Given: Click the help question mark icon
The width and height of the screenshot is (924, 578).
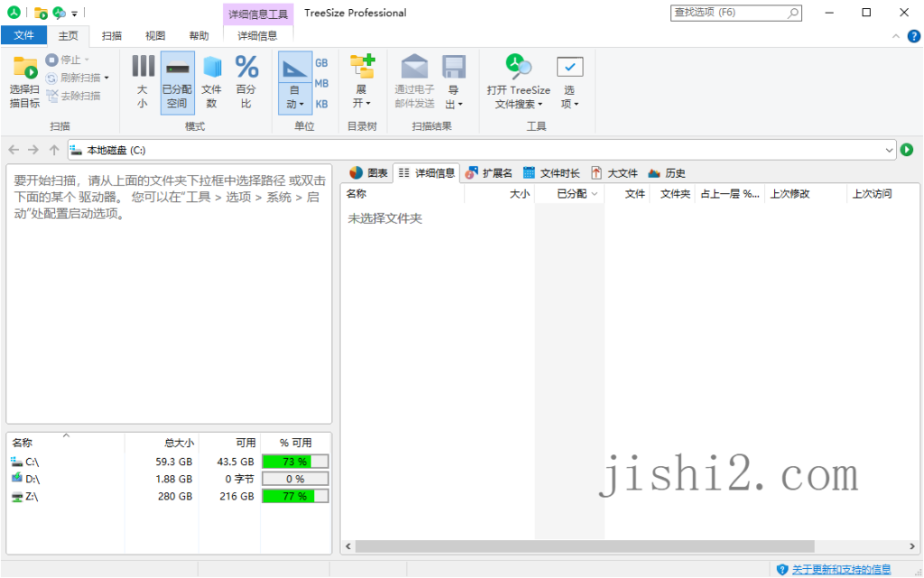Looking at the screenshot, I should 913,36.
